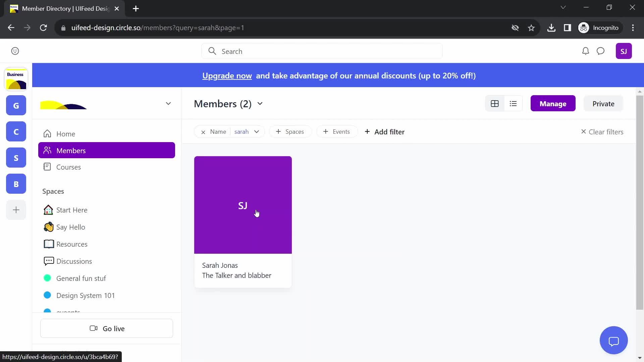Click the Start Here space icon

(48, 210)
